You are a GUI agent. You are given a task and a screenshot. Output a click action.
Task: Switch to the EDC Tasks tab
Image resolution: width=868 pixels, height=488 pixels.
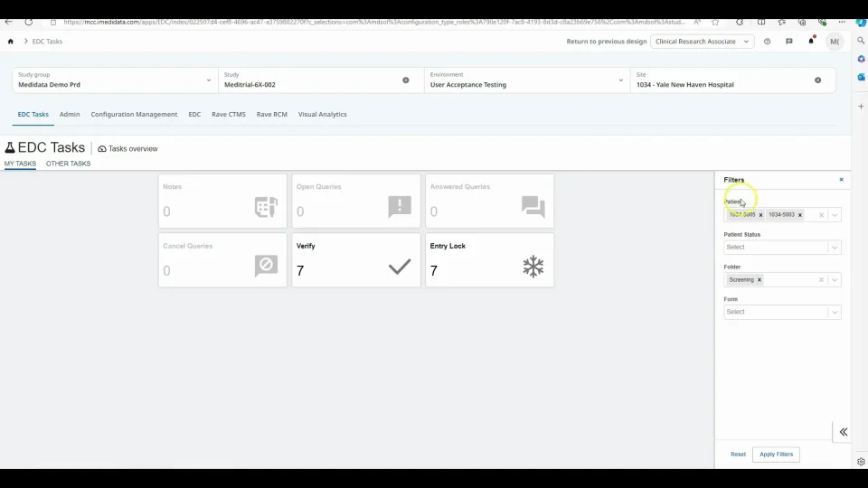(x=33, y=115)
